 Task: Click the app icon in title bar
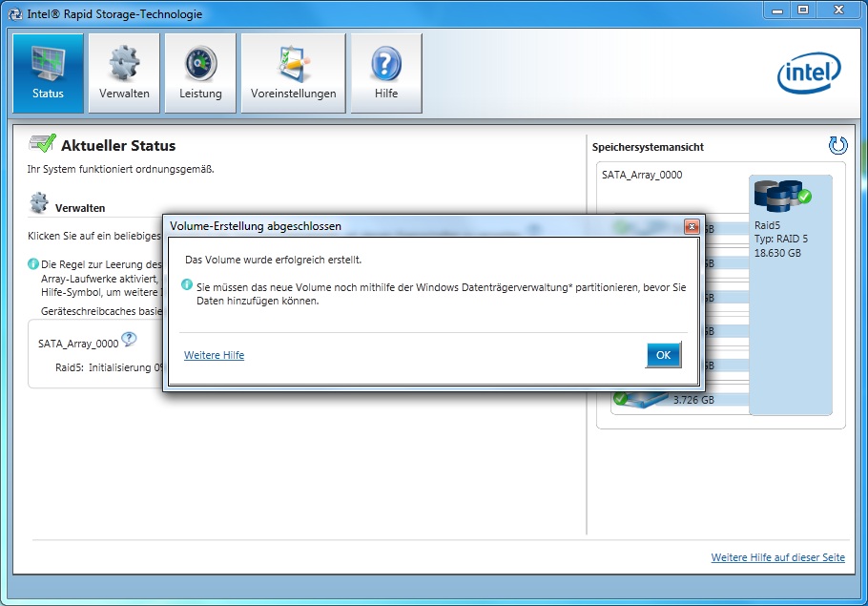[x=15, y=14]
